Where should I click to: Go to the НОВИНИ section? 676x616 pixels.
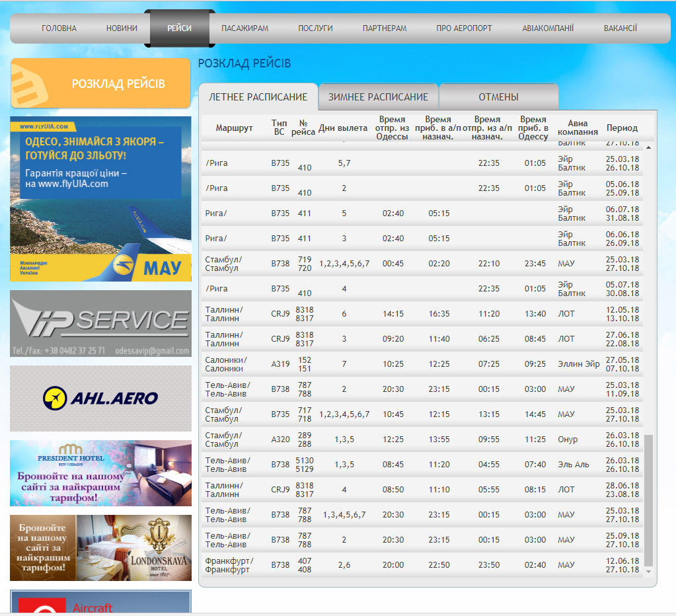(x=122, y=28)
